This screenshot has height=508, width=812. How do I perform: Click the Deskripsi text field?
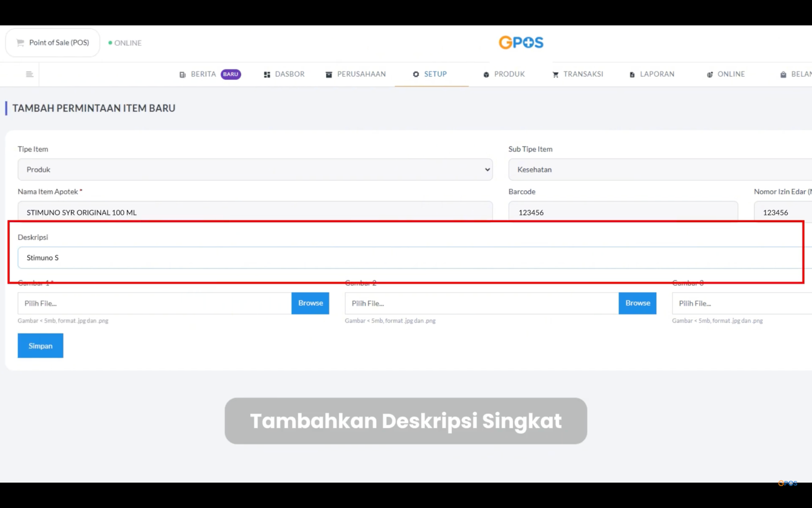tap(415, 258)
